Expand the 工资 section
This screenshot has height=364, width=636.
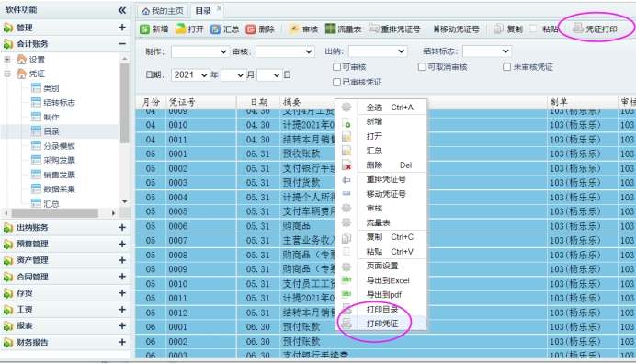click(121, 309)
